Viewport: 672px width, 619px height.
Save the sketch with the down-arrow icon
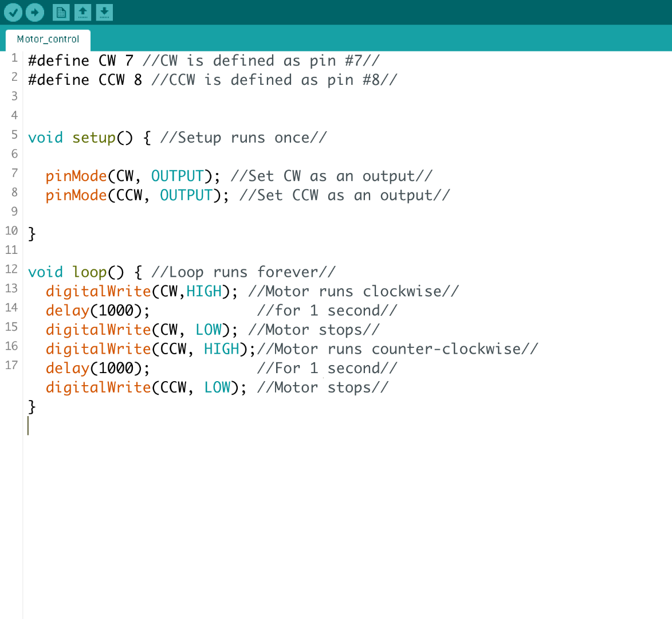click(x=104, y=13)
